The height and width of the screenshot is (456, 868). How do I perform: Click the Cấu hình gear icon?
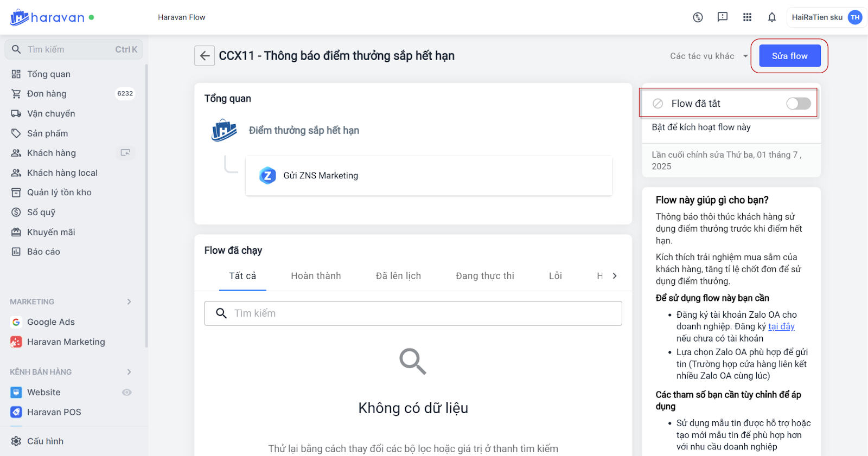click(16, 441)
